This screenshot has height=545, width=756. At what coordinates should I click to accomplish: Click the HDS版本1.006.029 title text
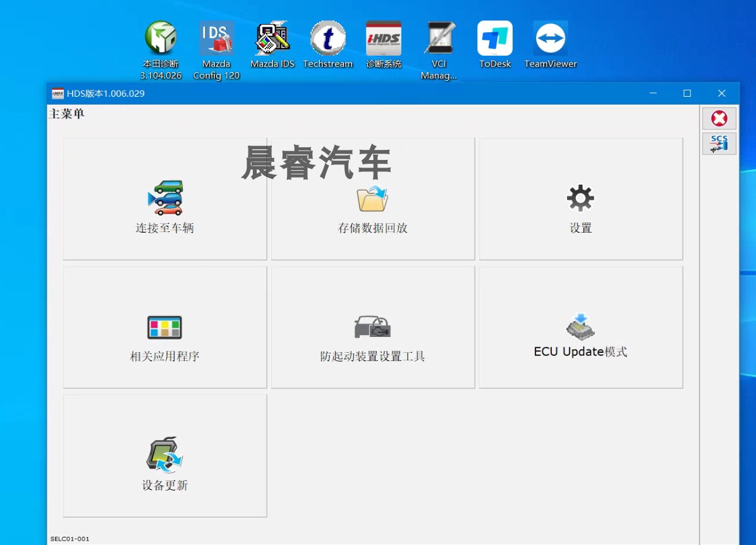tap(106, 94)
